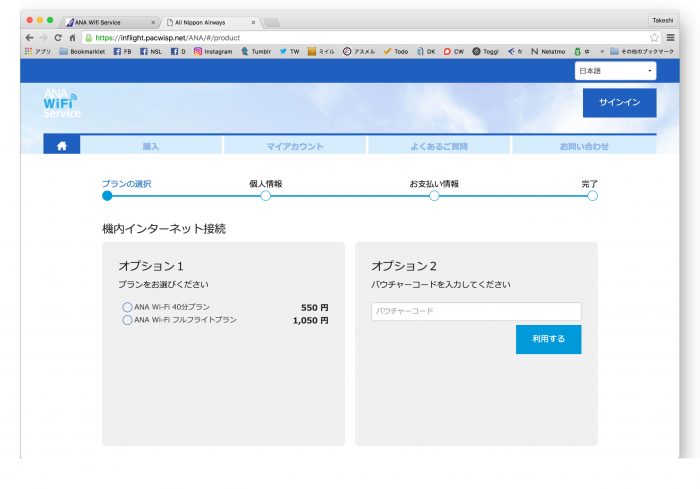Click the ANA WiFi Service logo
The image size is (700, 489).
click(x=60, y=103)
